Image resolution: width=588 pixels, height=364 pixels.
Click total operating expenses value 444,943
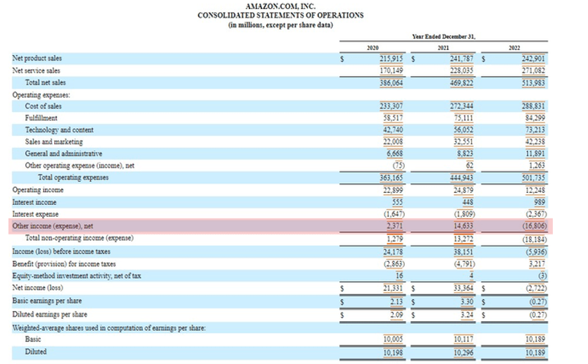click(462, 177)
